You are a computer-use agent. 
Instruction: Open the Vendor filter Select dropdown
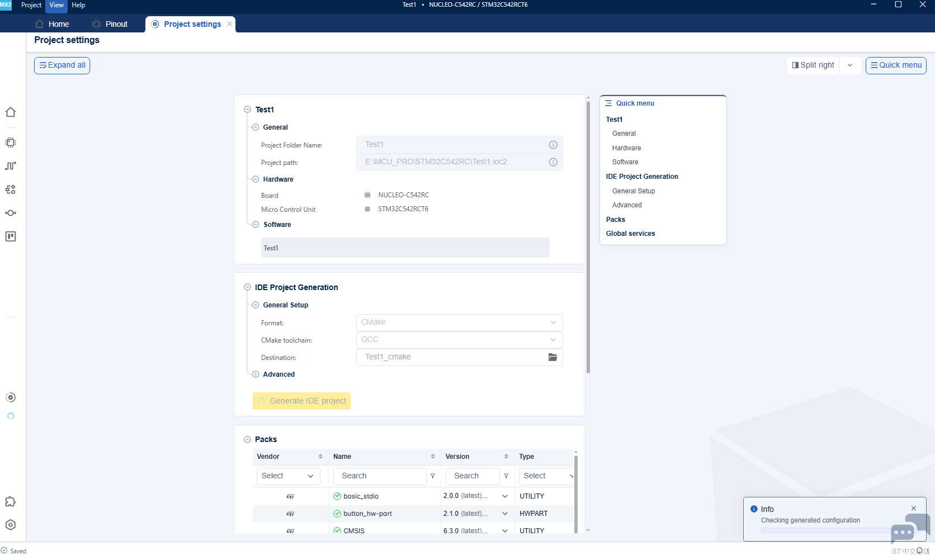point(289,476)
